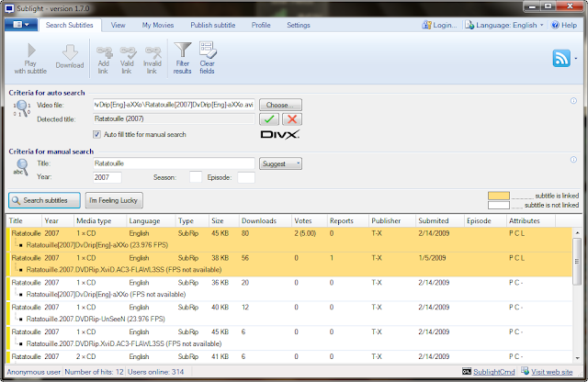Click the results scrollbar up arrow
Viewport: 588px width, 382px height.
pyautogui.click(x=577, y=233)
